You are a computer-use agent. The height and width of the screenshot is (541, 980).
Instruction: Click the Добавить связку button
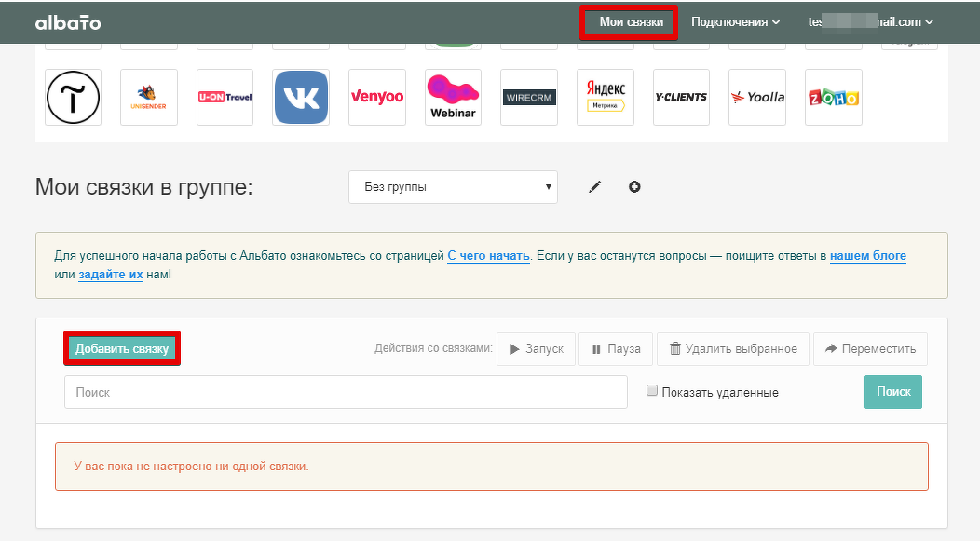(122, 348)
